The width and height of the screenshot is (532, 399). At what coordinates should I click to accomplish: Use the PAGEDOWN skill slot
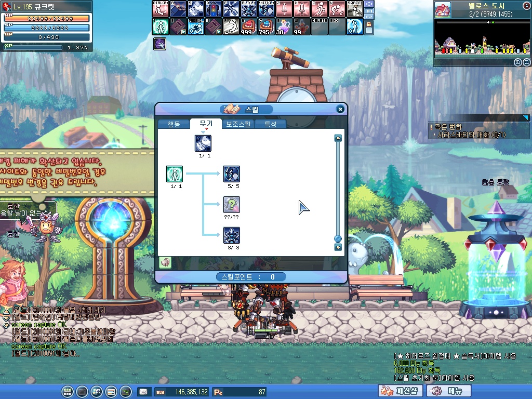tap(196, 26)
